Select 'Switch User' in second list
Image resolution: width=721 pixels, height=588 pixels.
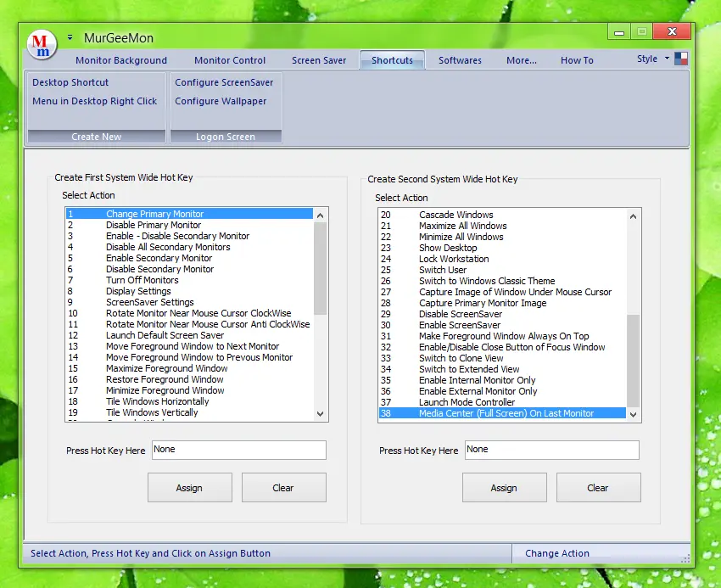tap(502, 270)
